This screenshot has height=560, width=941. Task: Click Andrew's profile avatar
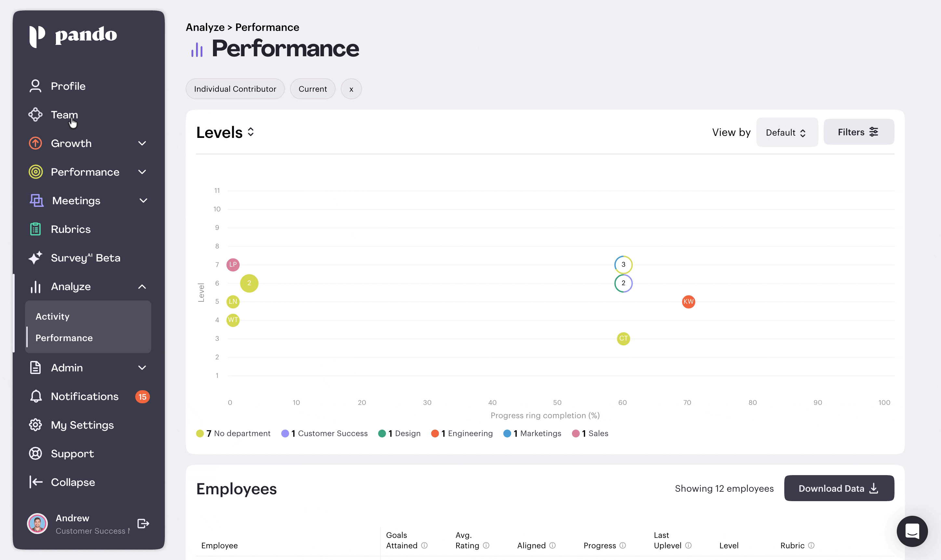pyautogui.click(x=37, y=524)
